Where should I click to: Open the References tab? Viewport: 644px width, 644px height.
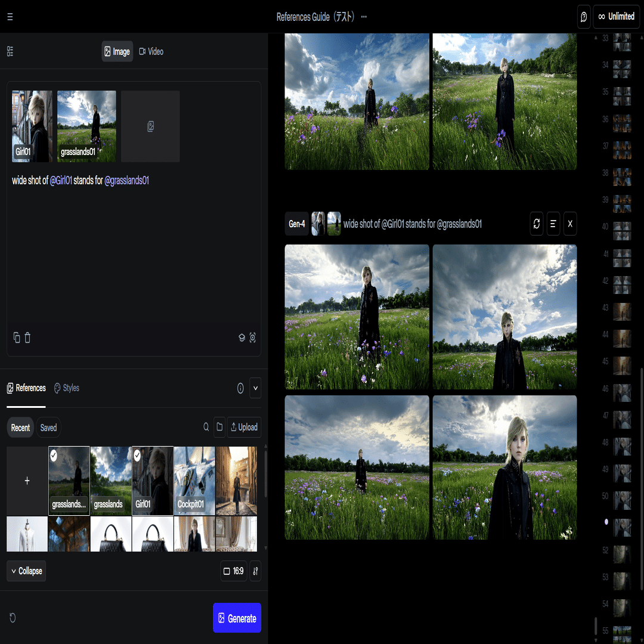pyautogui.click(x=26, y=388)
